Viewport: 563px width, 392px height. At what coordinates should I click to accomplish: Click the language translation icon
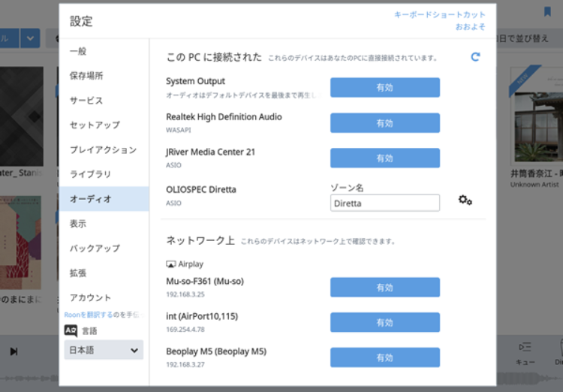(71, 330)
